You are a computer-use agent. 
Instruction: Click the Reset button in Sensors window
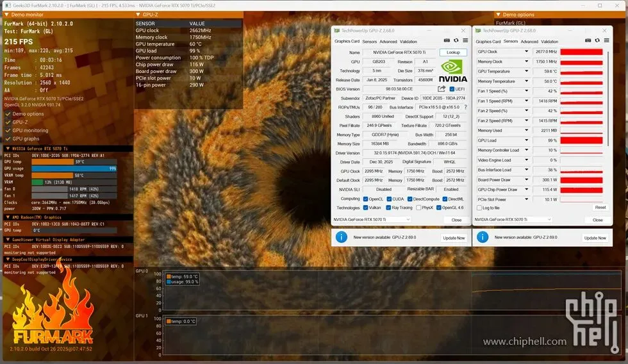pyautogui.click(x=600, y=208)
